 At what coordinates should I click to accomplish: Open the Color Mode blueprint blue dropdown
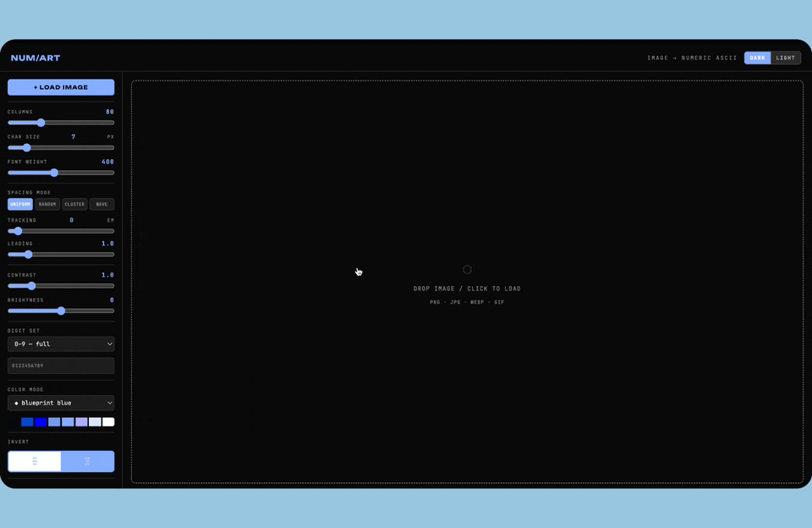click(61, 403)
